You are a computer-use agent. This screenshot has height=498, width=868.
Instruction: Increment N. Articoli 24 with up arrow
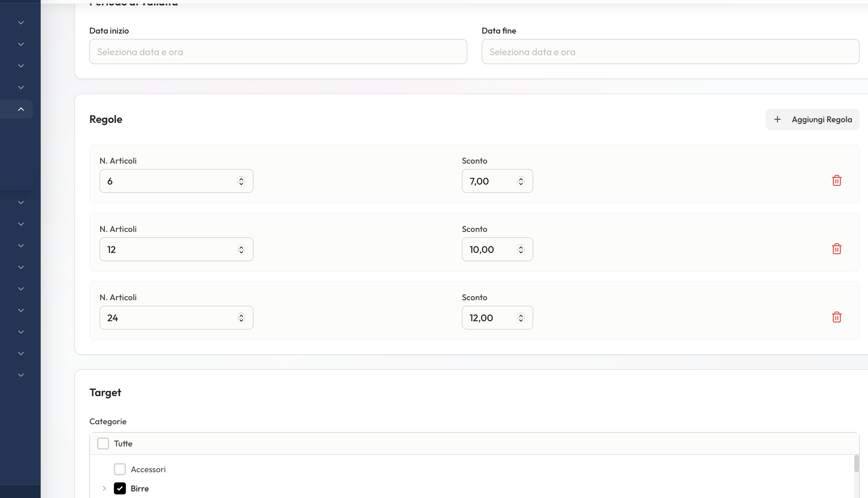pyautogui.click(x=241, y=315)
